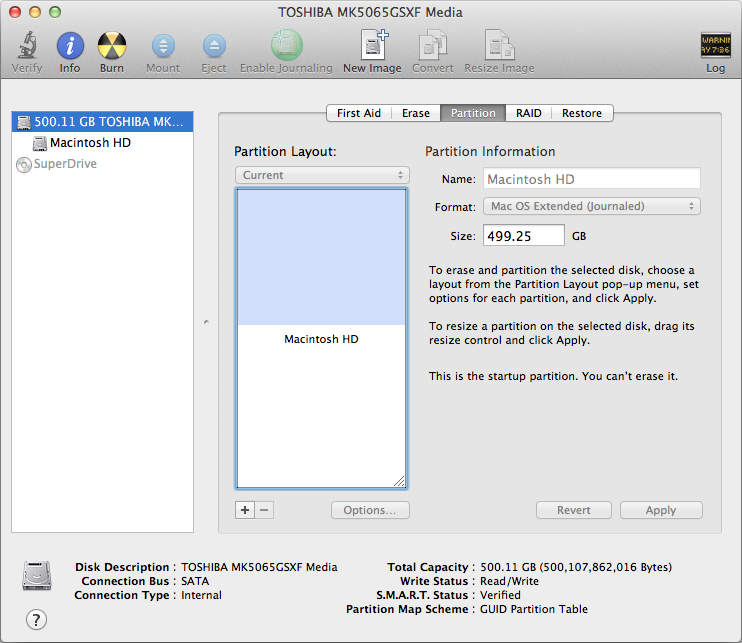Click the Partition Information heading

pos(490,151)
